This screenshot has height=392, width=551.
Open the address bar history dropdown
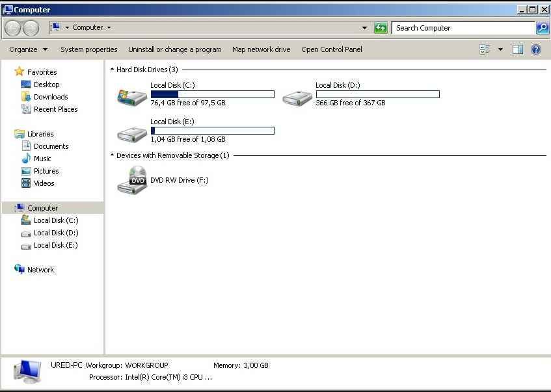pos(364,28)
